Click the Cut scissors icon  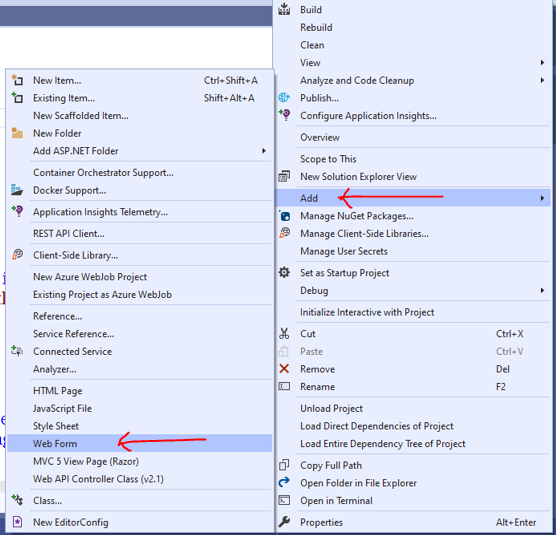pyautogui.click(x=284, y=334)
